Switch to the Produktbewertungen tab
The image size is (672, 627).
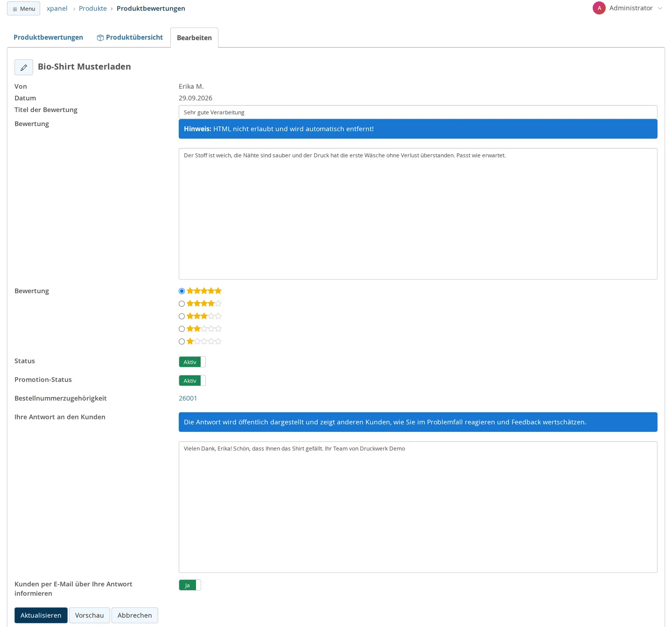[48, 37]
